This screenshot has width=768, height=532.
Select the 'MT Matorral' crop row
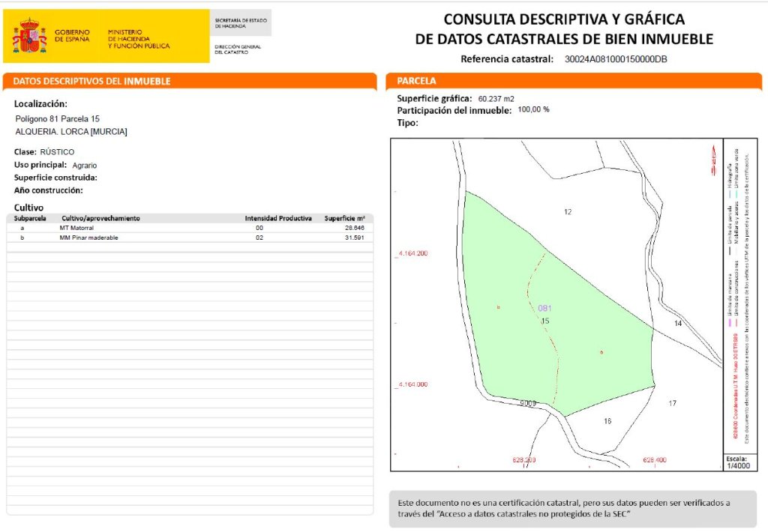190,228
